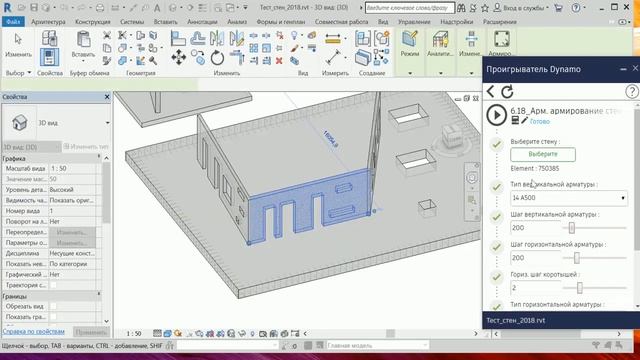Click Вход в службы sign-in button

(x=521, y=7)
